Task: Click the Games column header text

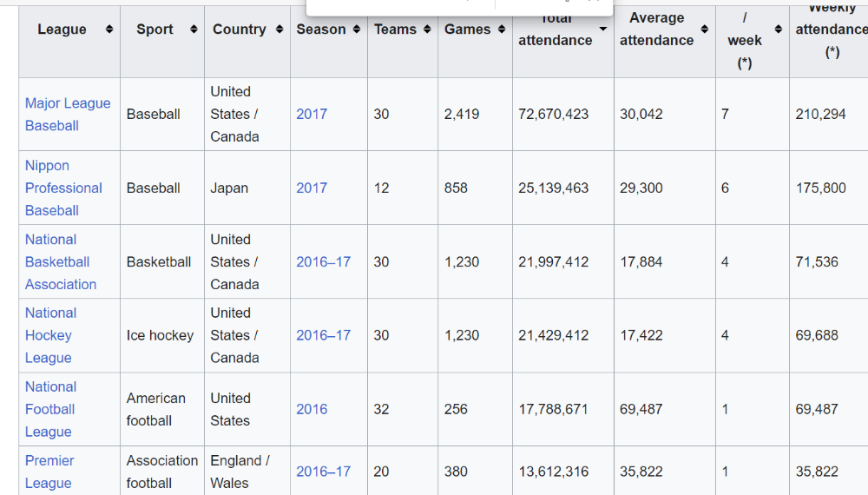Action: 468,30
